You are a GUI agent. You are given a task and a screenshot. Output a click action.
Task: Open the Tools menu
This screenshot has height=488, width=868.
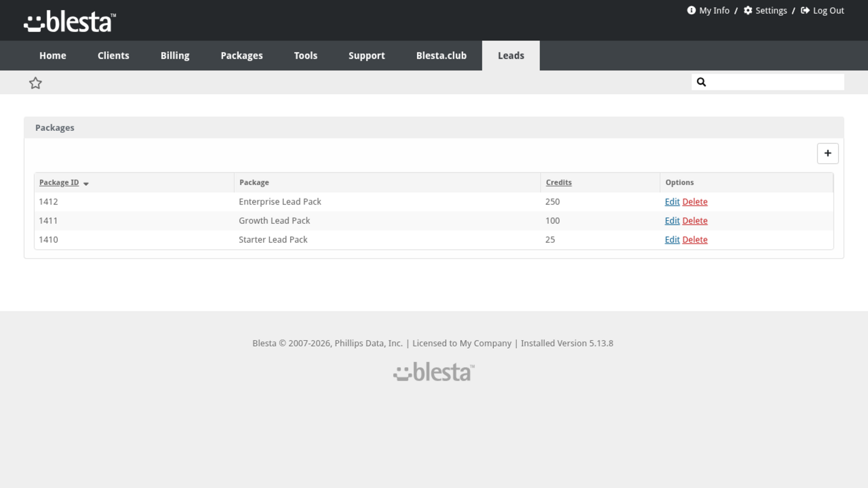point(306,56)
